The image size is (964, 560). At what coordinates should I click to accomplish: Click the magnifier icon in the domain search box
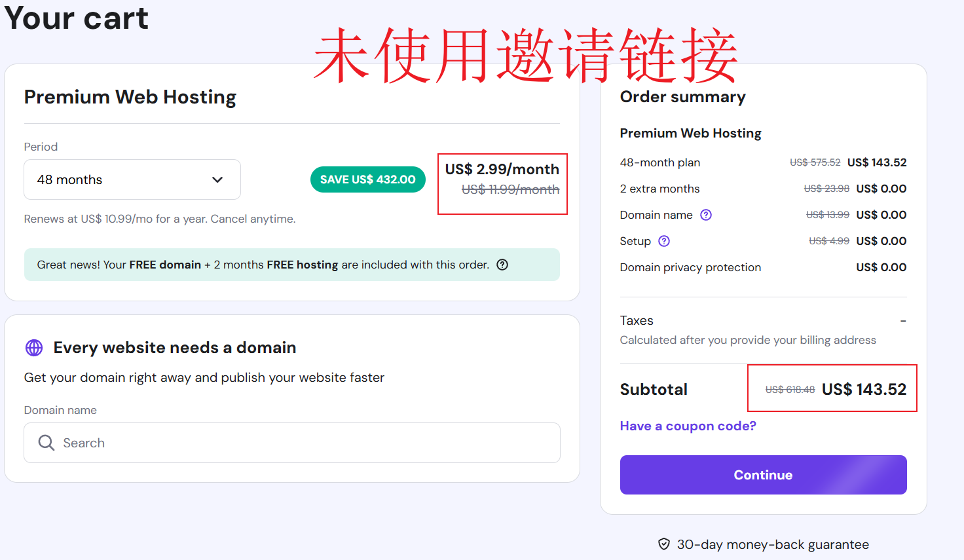pos(46,443)
